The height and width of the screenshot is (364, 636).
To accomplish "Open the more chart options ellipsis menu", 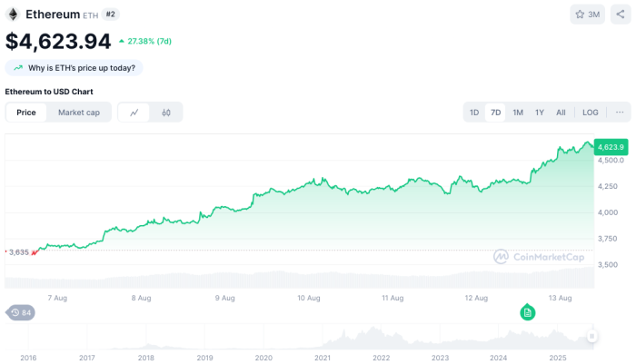I will click(x=620, y=113).
